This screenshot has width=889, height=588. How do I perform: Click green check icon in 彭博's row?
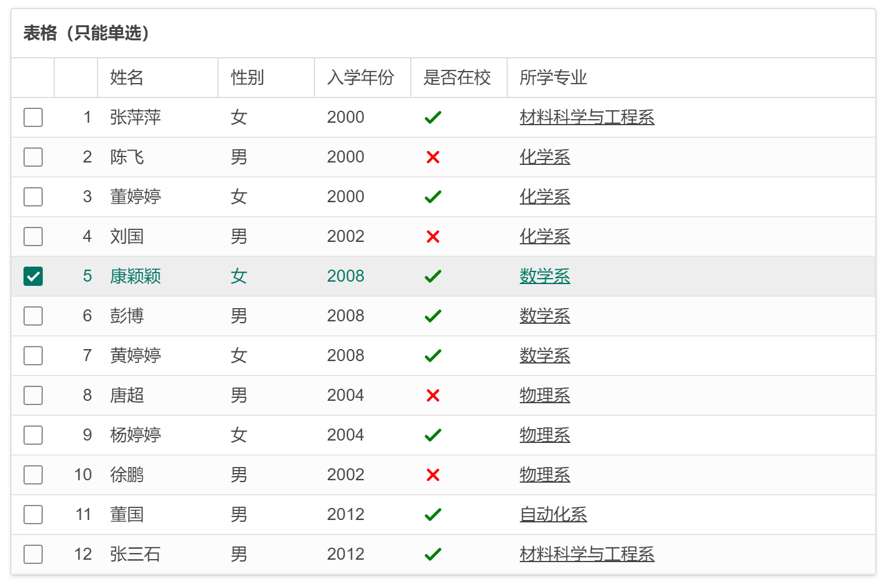click(x=433, y=316)
